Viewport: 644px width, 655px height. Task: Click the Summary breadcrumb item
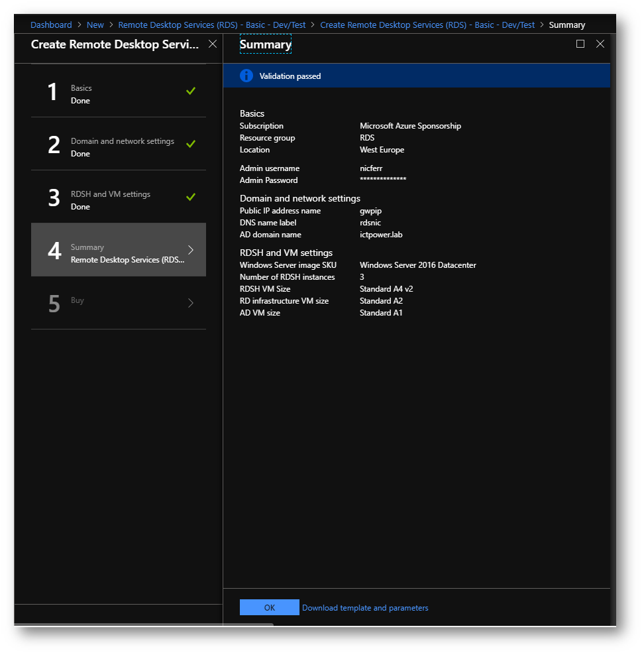pos(566,25)
